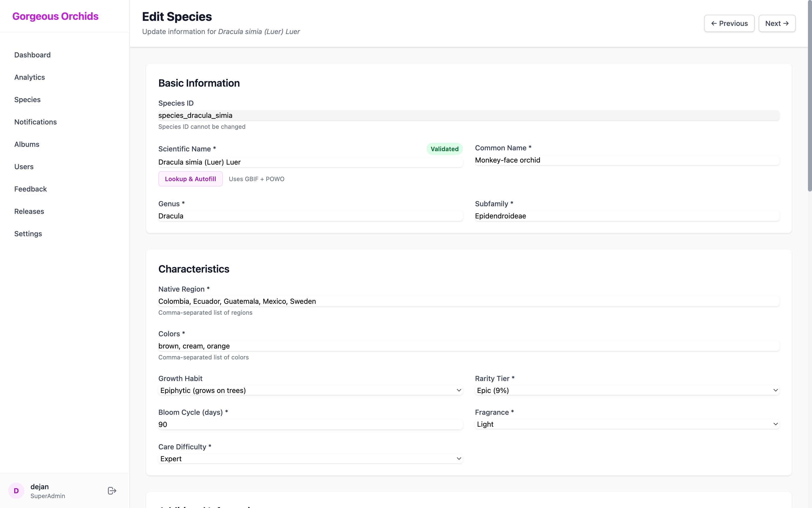Edit the Native Region field
Screen dimensions: 812x508
pos(469,301)
